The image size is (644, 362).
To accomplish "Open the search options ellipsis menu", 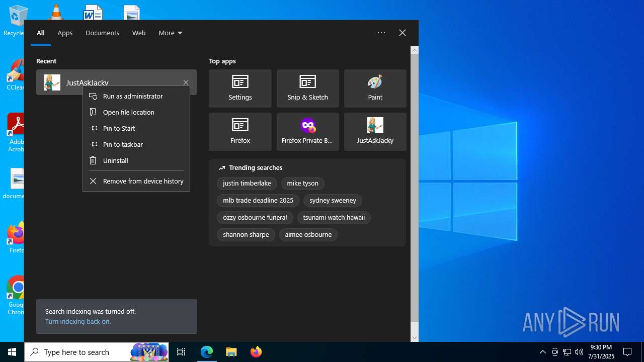I will coord(381,33).
